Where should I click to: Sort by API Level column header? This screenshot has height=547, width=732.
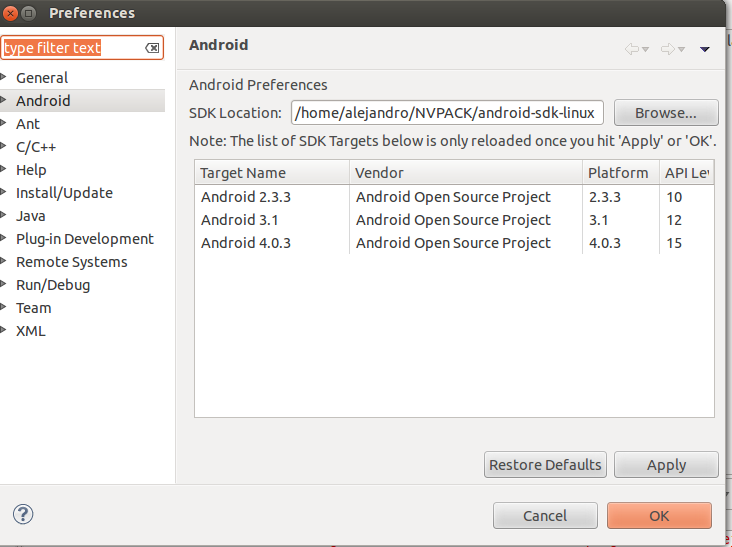687,173
